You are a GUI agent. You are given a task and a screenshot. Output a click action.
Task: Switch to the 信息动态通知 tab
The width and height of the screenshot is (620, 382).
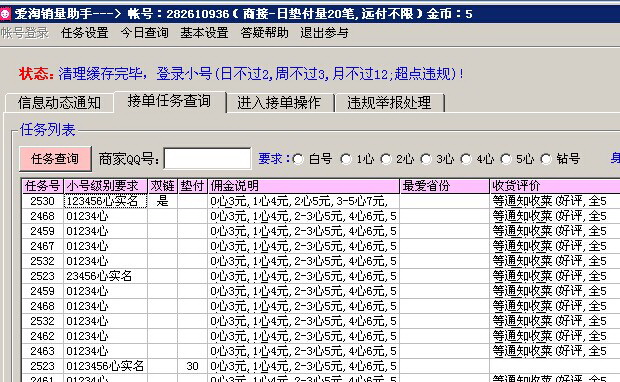click(x=59, y=103)
